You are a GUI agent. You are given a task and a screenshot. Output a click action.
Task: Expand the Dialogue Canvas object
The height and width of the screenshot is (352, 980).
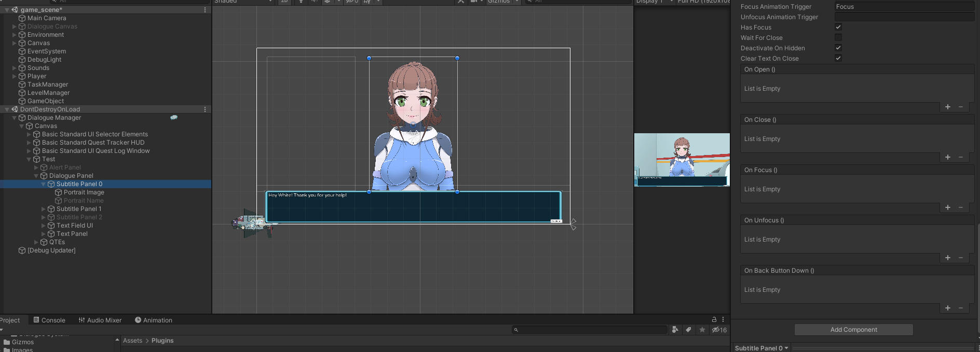[15, 26]
